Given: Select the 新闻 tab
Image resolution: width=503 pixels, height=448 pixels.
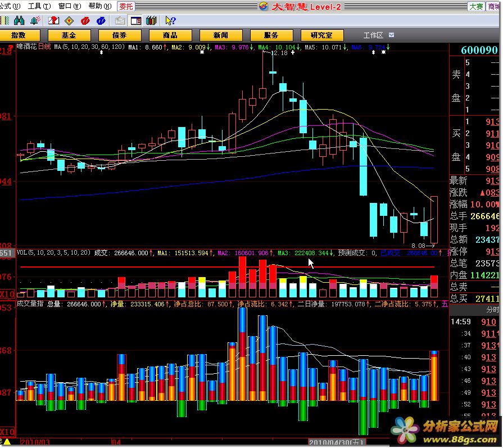Looking at the screenshot, I should 221,35.
